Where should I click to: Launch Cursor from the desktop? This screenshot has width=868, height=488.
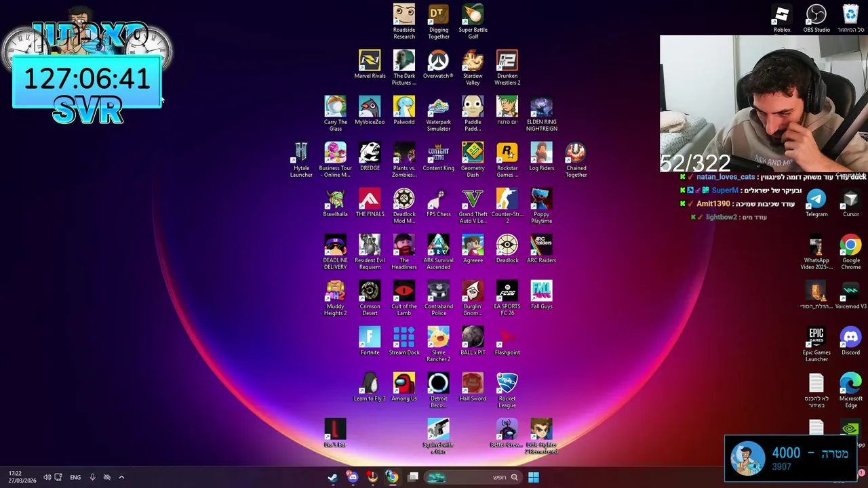click(850, 203)
